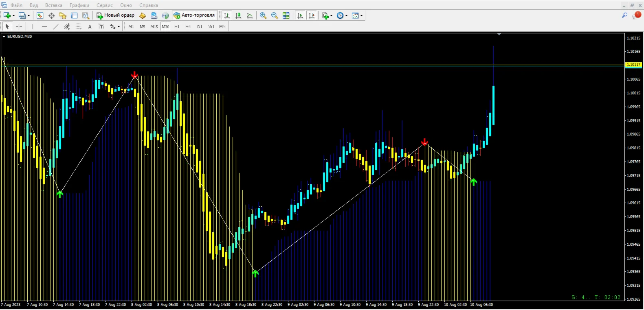Viewport: 644px width, 310px height.
Task: Open the notifications bubble with badge
Action: [637, 15]
